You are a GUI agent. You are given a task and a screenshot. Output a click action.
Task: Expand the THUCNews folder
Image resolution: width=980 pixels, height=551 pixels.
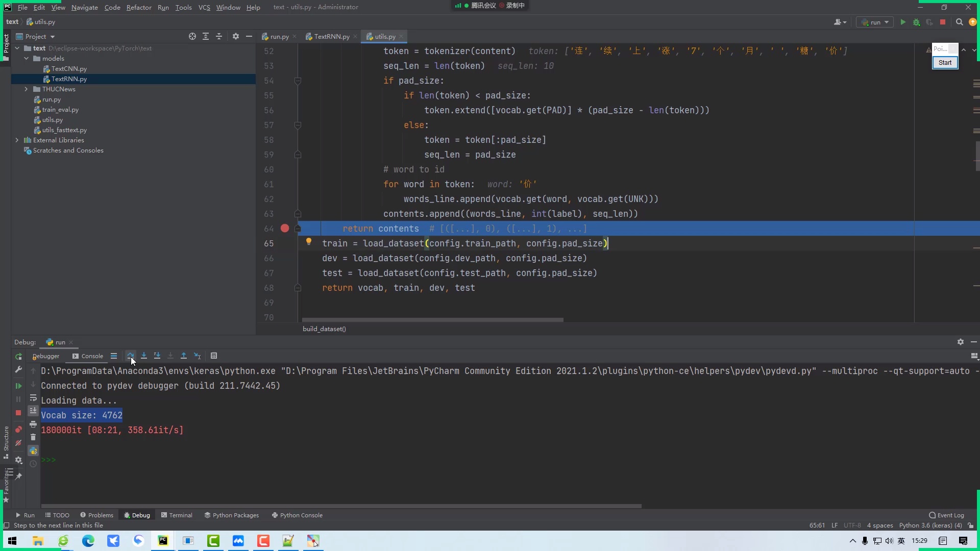26,89
